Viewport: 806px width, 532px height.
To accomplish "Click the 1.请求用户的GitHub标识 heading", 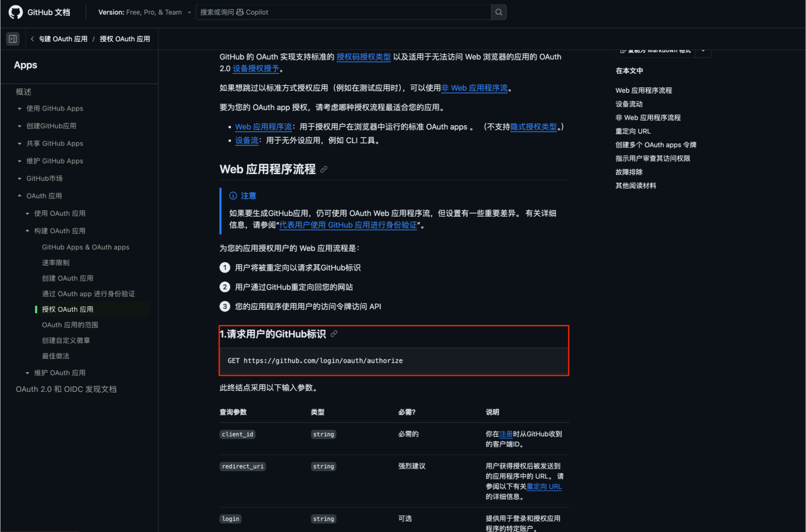I will coord(273,334).
